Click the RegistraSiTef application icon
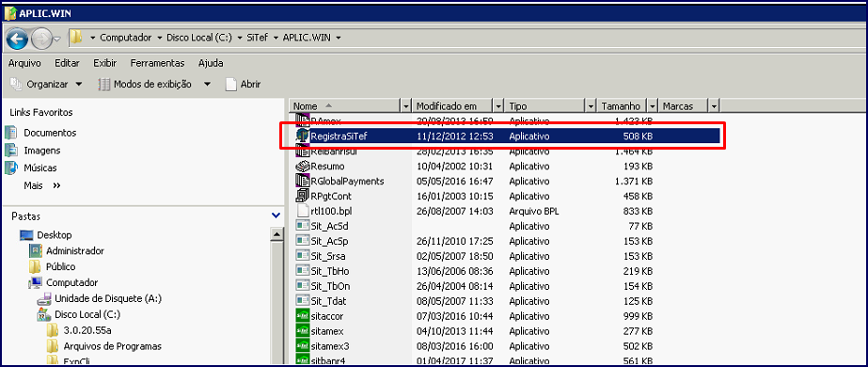The image size is (868, 367). 302,136
